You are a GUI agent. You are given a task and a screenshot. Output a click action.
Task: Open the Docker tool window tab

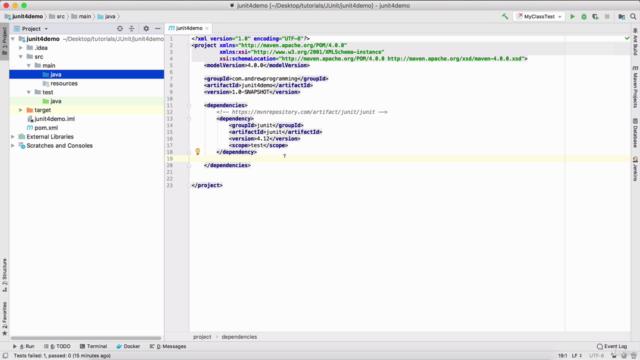point(128,346)
